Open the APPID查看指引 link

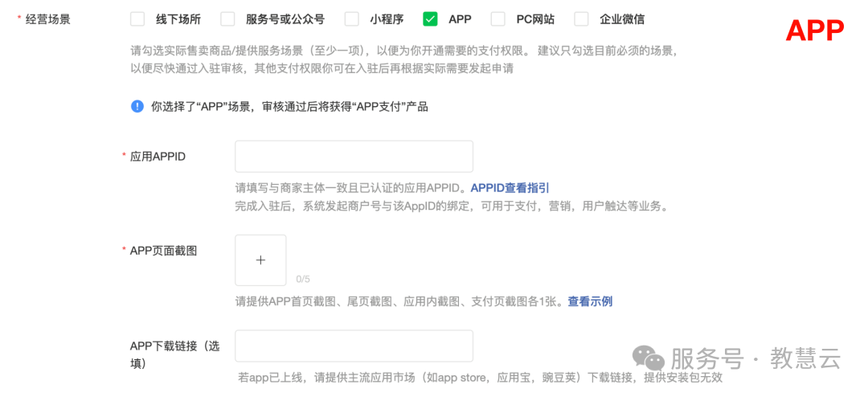pyautogui.click(x=510, y=188)
